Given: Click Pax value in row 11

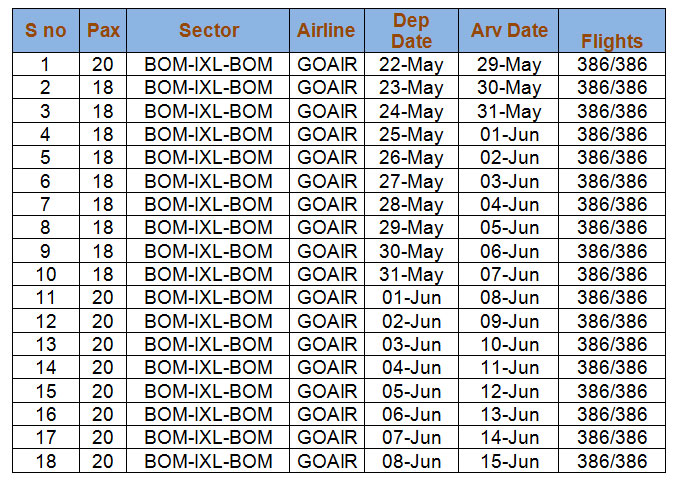Looking at the screenshot, I should 103,297.
